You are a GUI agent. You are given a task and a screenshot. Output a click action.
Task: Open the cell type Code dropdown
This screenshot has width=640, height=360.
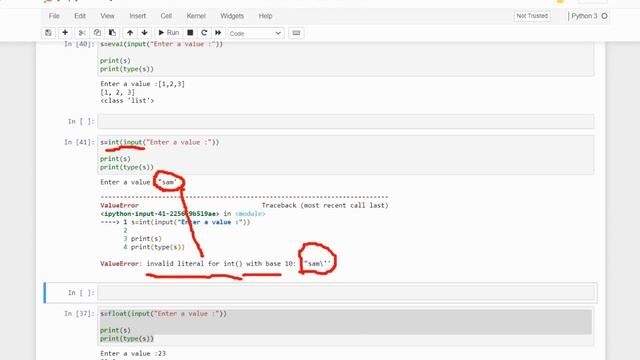point(256,33)
